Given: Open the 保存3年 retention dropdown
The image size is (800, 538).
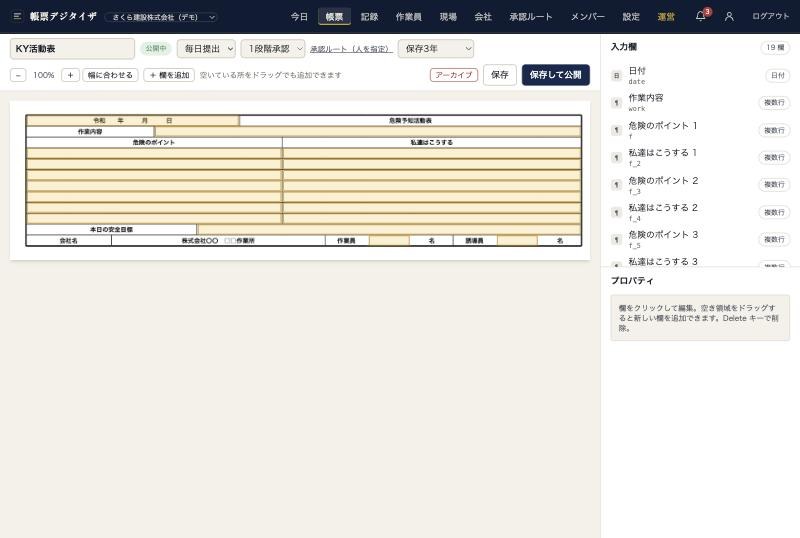Looking at the screenshot, I should (436, 49).
